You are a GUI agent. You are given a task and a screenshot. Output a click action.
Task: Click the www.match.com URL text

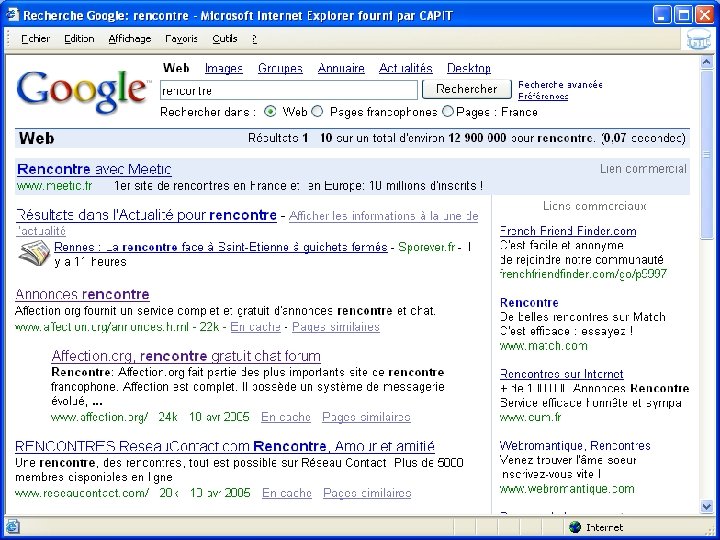[x=543, y=346]
